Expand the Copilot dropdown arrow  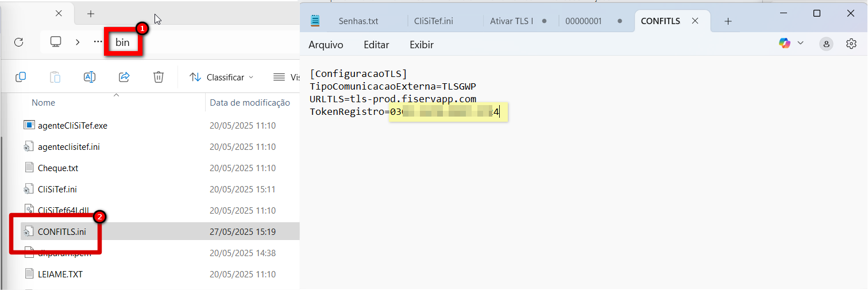coord(801,43)
